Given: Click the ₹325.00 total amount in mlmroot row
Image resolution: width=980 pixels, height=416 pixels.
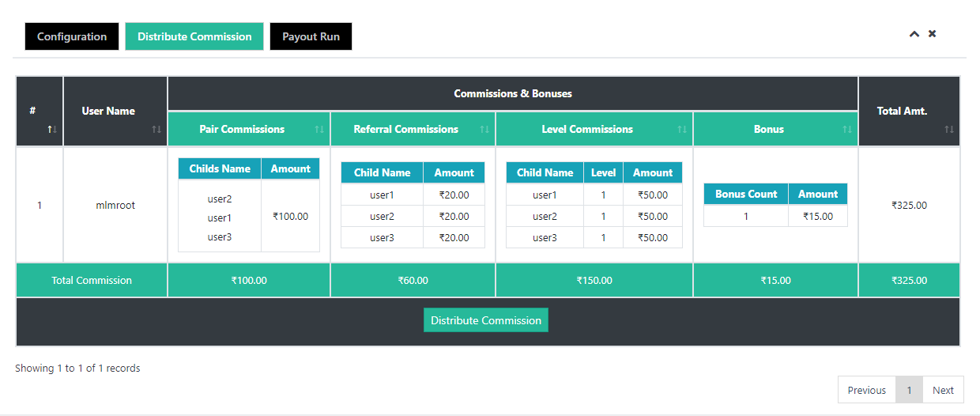Looking at the screenshot, I should coord(909,205).
